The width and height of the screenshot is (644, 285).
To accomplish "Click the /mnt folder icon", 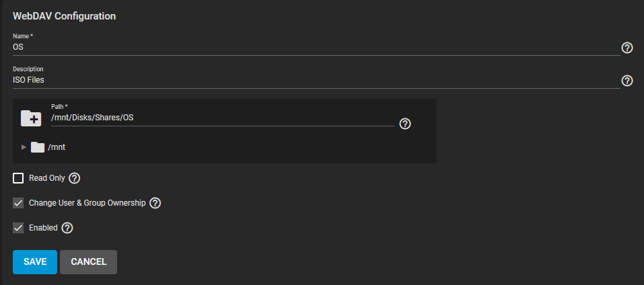I will tap(38, 147).
